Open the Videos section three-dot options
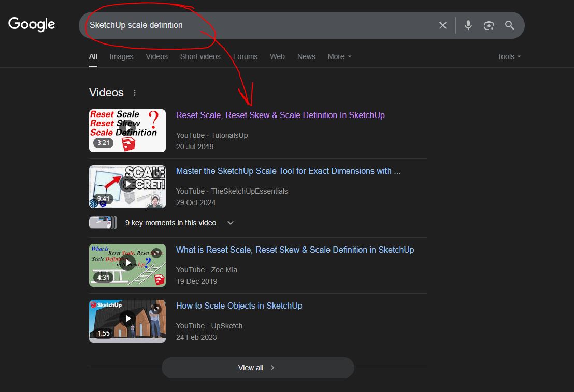Image resolution: width=574 pixels, height=392 pixels. click(135, 93)
